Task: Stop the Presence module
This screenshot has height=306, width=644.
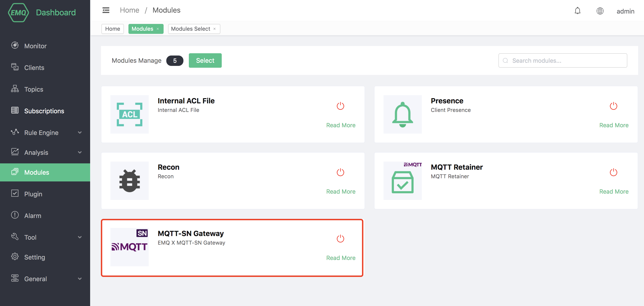Action: click(x=614, y=106)
